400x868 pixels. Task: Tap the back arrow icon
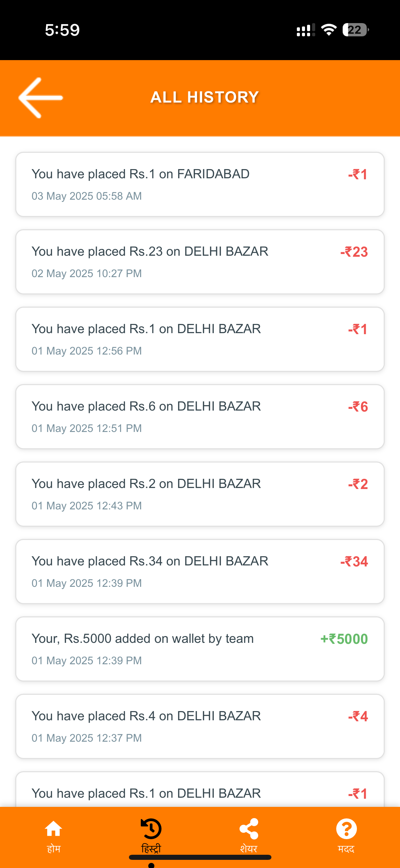[x=40, y=98]
